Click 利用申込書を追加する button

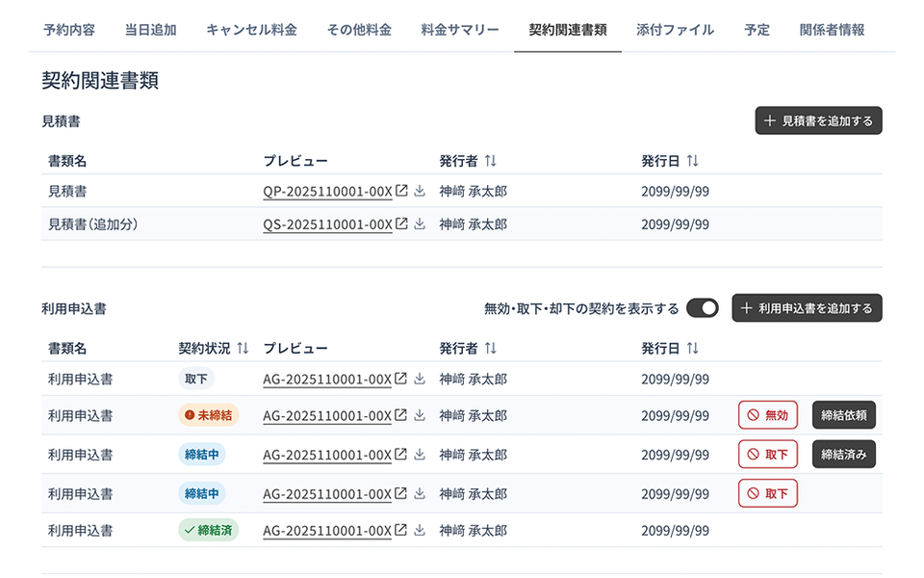coord(807,308)
